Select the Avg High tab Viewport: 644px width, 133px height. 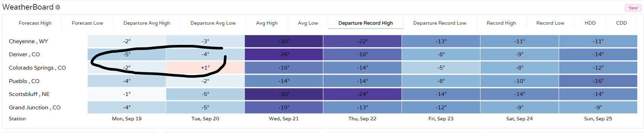click(x=267, y=23)
